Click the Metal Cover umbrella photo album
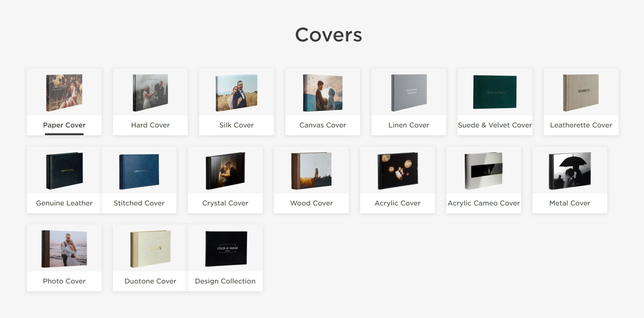 click(x=570, y=171)
